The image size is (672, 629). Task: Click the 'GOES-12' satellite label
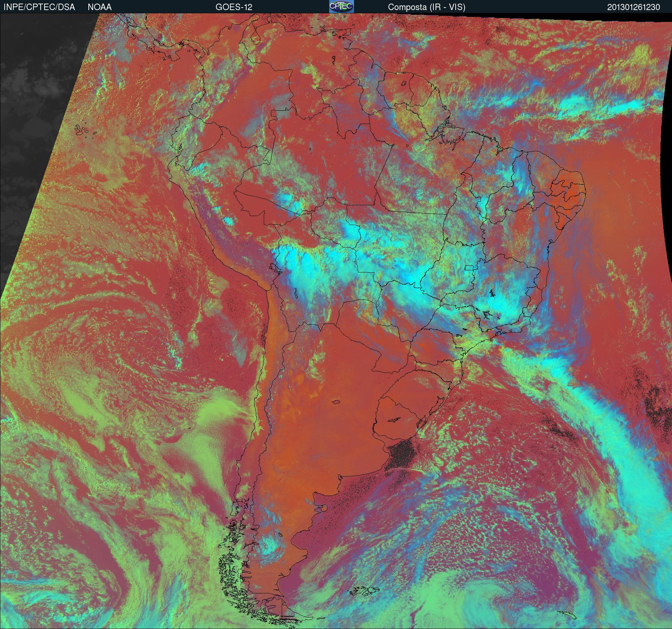click(234, 7)
